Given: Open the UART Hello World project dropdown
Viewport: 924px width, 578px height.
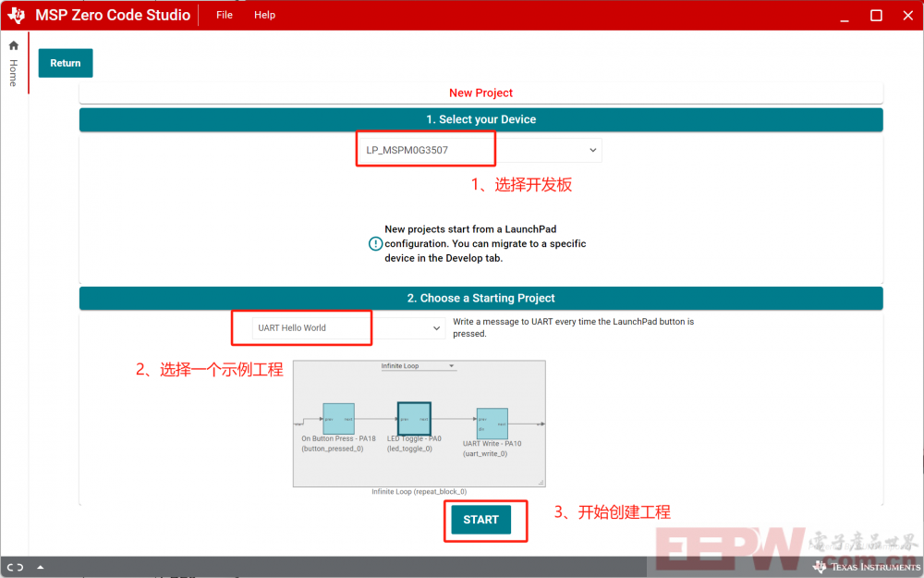Looking at the screenshot, I should [x=348, y=328].
